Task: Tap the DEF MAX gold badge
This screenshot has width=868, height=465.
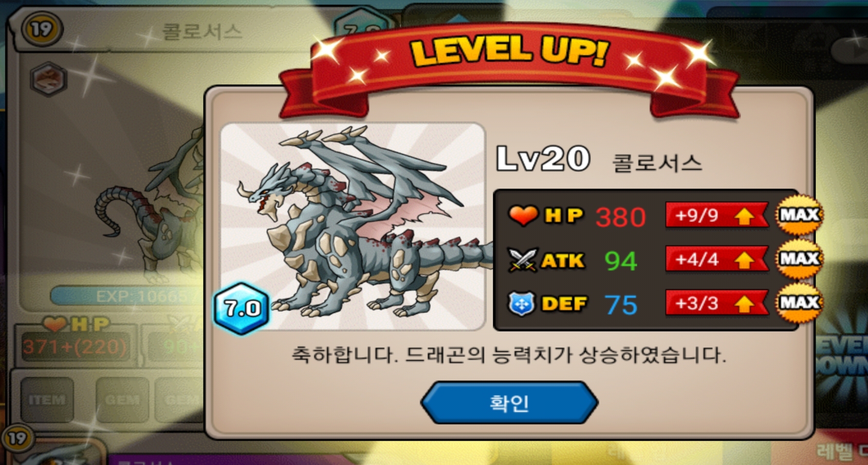Action: [x=799, y=303]
